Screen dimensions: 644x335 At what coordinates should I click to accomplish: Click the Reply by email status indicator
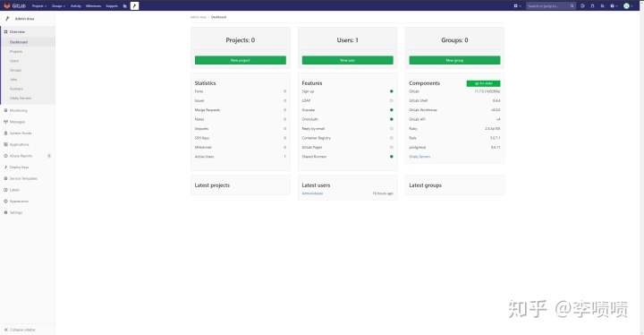[392, 129]
